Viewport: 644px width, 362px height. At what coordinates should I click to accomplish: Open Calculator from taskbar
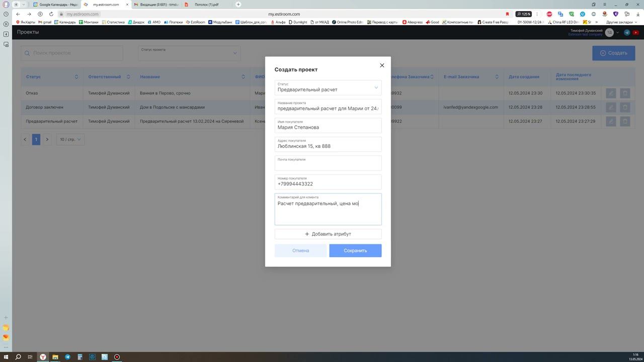pyautogui.click(x=80, y=357)
